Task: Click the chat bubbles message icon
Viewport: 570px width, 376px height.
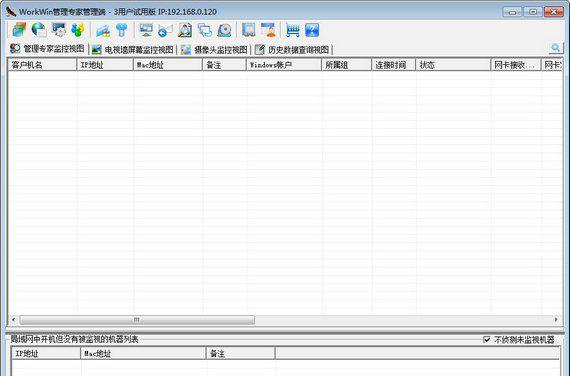Action: point(205,30)
